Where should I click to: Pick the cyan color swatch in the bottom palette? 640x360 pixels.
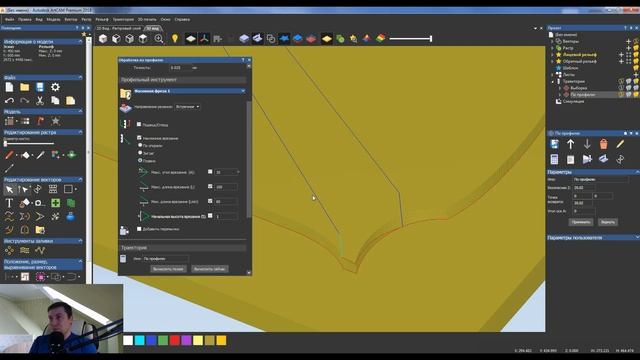[x=140, y=340]
